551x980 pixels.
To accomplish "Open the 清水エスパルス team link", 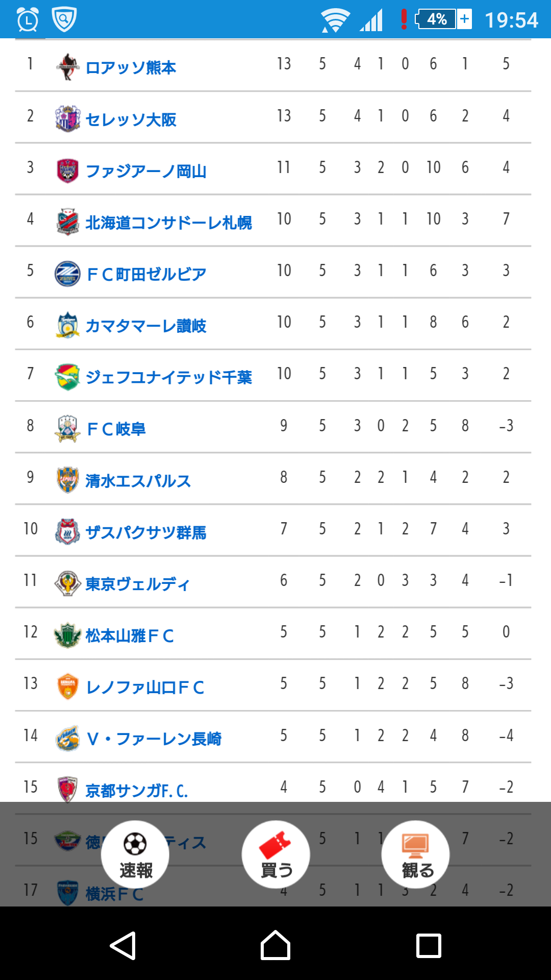I will tap(138, 480).
